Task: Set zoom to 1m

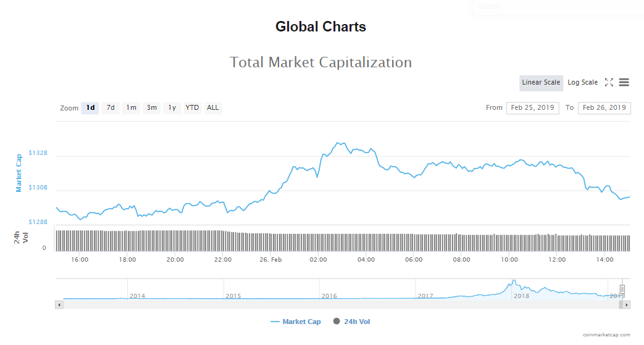Action: tap(131, 108)
